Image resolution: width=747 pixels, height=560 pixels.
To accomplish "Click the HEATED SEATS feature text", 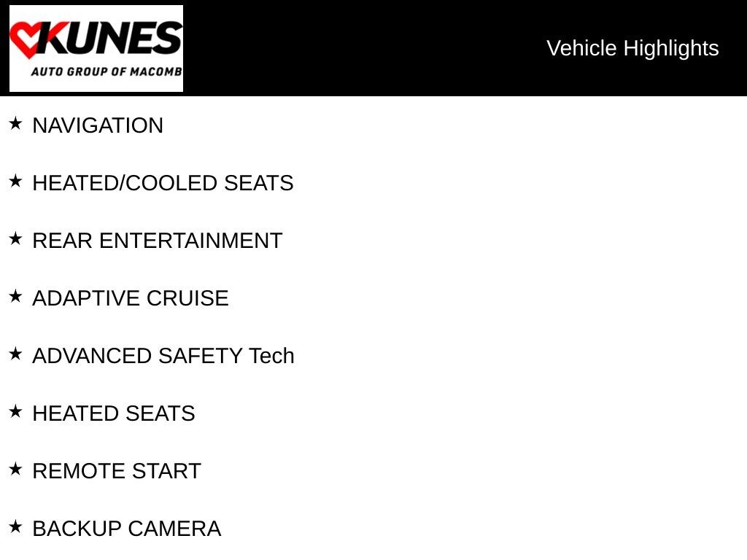I will 114,413.
